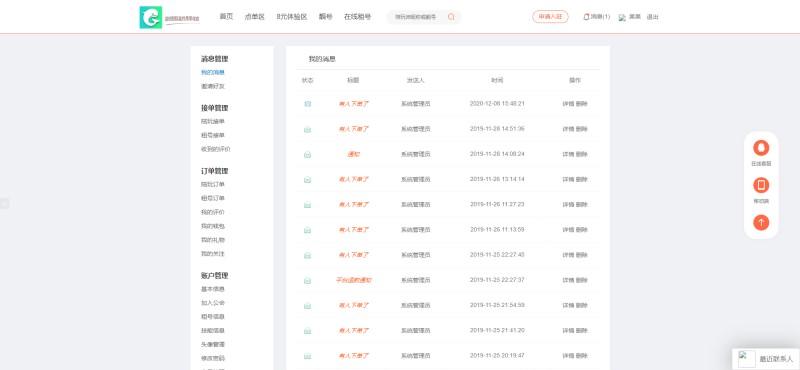Open 我的关注 in the sidebar
The width and height of the screenshot is (800, 370).
[x=213, y=253]
